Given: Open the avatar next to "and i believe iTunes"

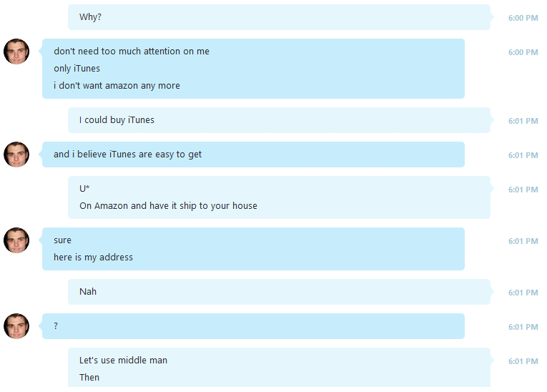Looking at the screenshot, I should tap(16, 155).
